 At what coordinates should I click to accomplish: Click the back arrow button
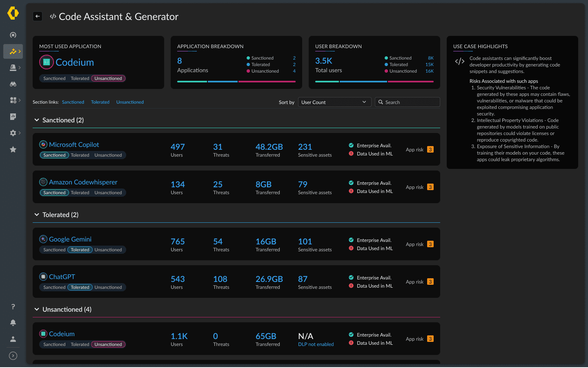click(x=38, y=16)
